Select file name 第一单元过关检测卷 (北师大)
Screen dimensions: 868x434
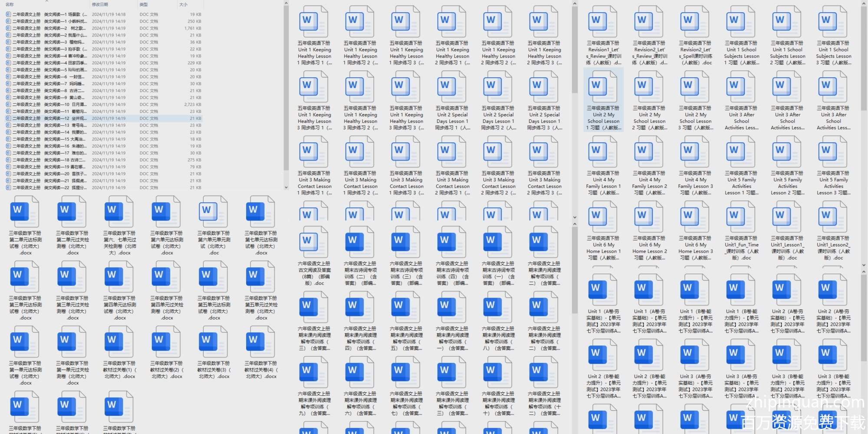coord(72,373)
